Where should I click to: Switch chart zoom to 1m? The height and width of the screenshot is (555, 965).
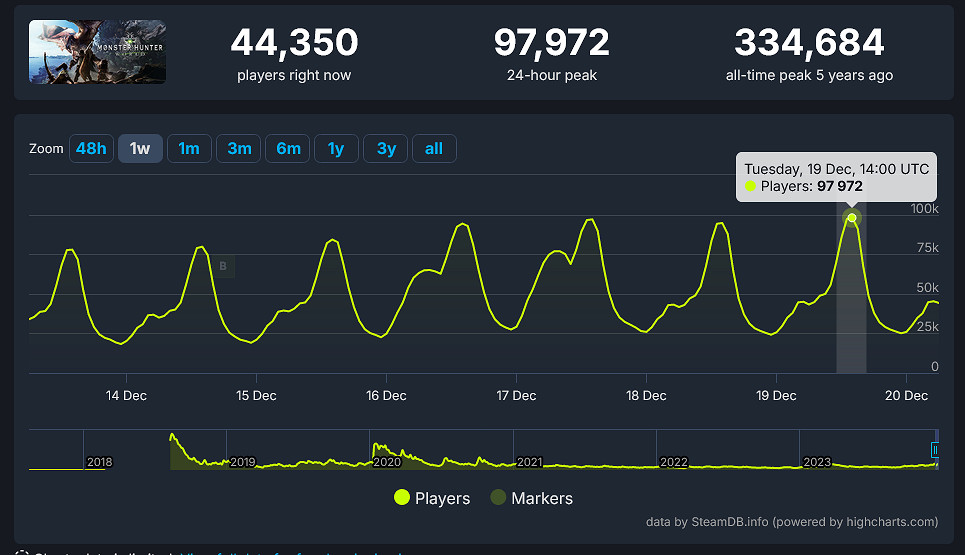point(189,149)
